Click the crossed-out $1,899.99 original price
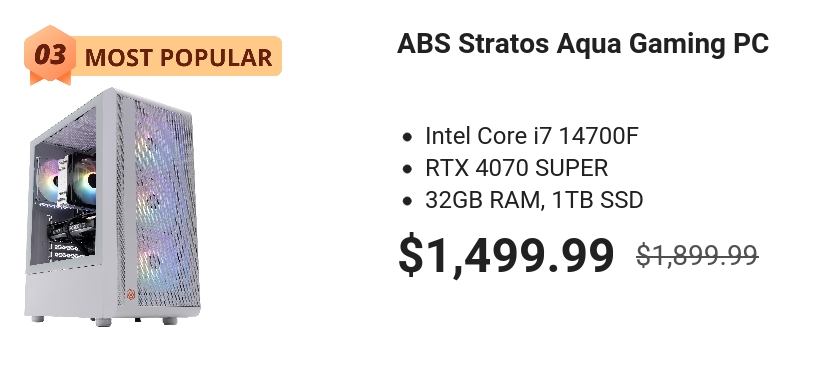 (x=697, y=256)
